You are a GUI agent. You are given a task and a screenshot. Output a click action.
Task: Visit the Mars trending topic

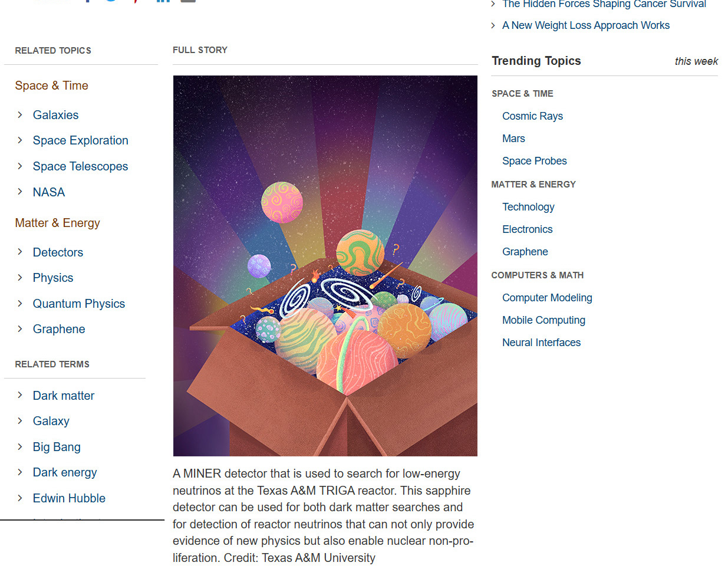pyautogui.click(x=513, y=139)
